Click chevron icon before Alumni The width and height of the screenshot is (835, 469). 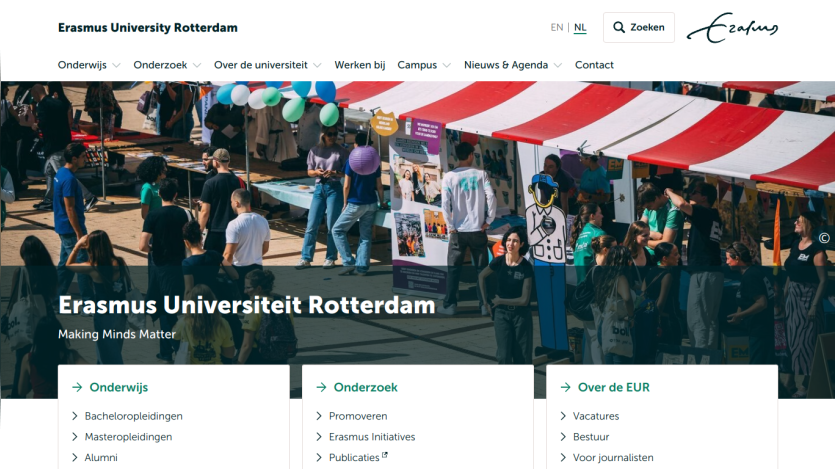[75, 457]
